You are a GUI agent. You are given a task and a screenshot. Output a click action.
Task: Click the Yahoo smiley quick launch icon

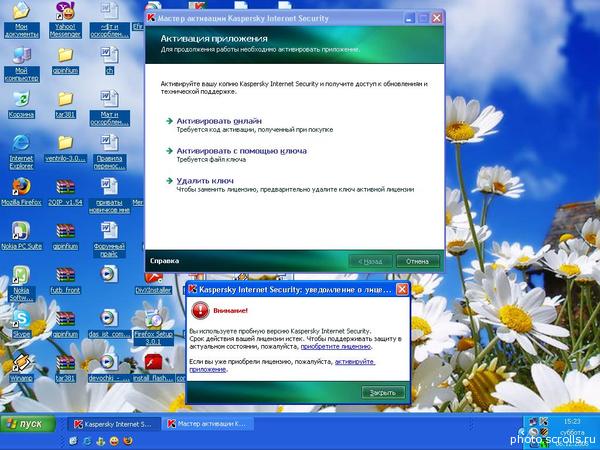(x=114, y=441)
